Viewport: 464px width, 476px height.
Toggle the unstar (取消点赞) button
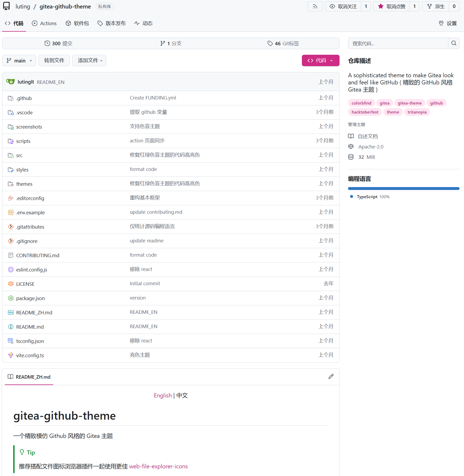pos(392,6)
